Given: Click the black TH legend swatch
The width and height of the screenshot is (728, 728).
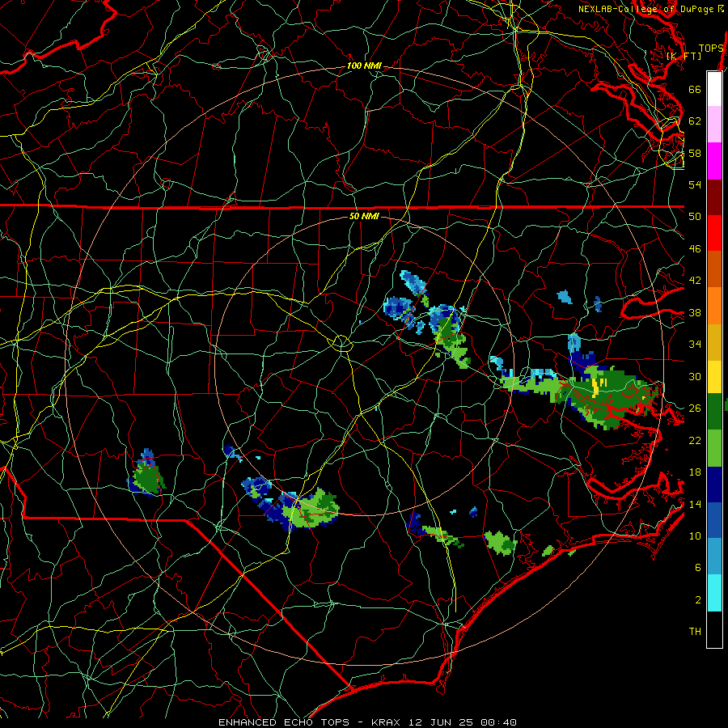Looking at the screenshot, I should [714, 629].
